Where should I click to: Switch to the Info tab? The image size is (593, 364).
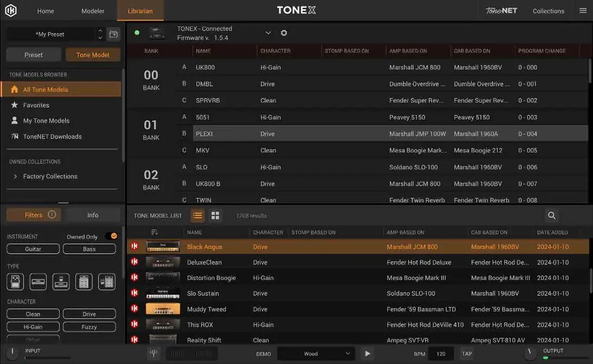[x=93, y=215]
